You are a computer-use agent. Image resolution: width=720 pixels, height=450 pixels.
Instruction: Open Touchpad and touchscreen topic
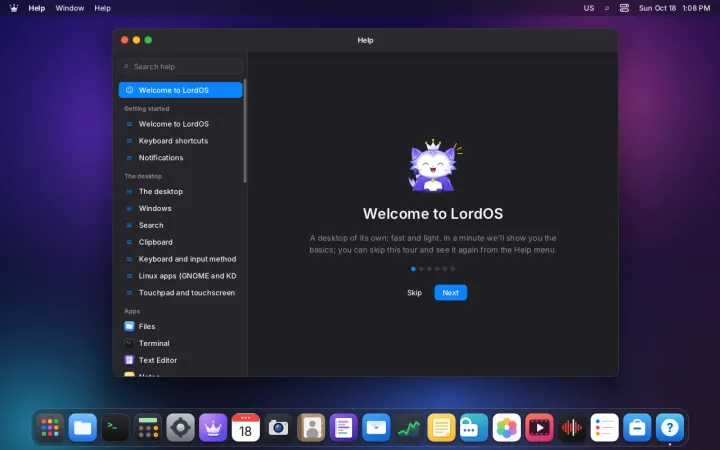point(180,292)
